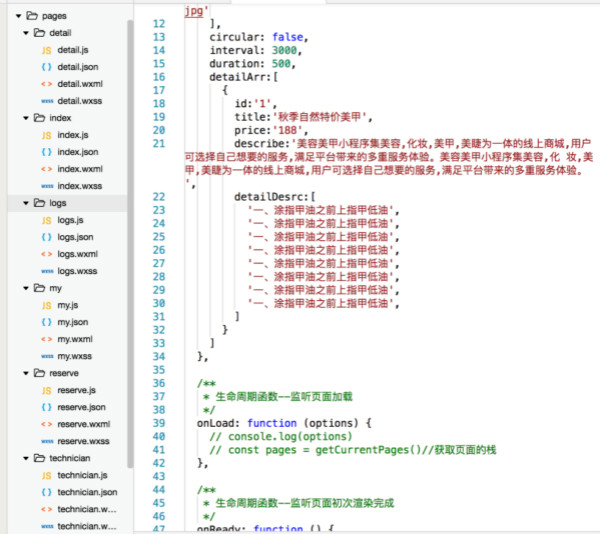The height and width of the screenshot is (534, 600).
Task: Click the 'detailDesrc:[' text on line 22
Action: click(275, 197)
